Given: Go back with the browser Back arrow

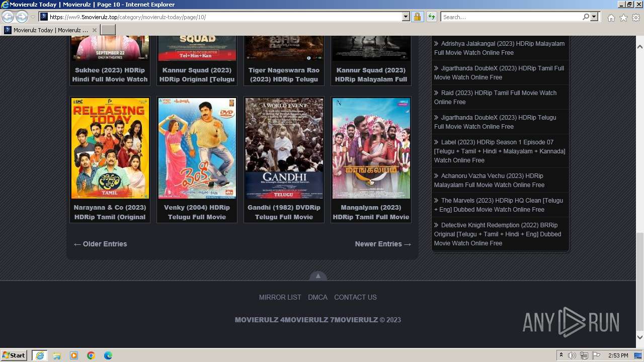Looking at the screenshot, I should [x=8, y=17].
